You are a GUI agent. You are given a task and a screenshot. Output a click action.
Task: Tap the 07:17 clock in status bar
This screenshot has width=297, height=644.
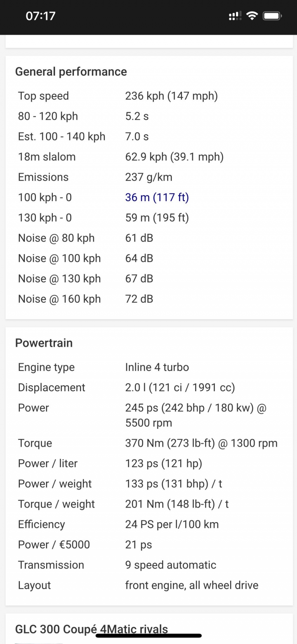pyautogui.click(x=40, y=16)
